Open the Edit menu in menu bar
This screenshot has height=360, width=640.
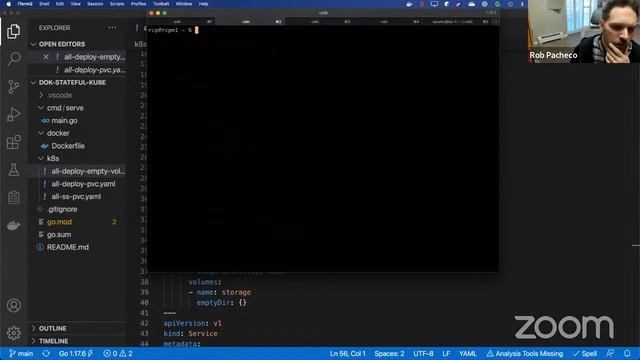click(x=60, y=4)
